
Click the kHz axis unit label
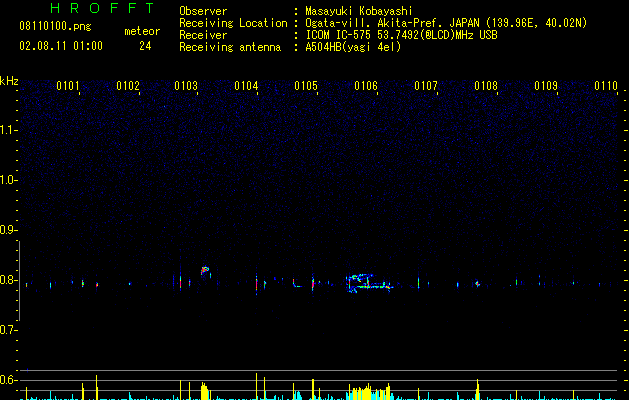click(9, 81)
